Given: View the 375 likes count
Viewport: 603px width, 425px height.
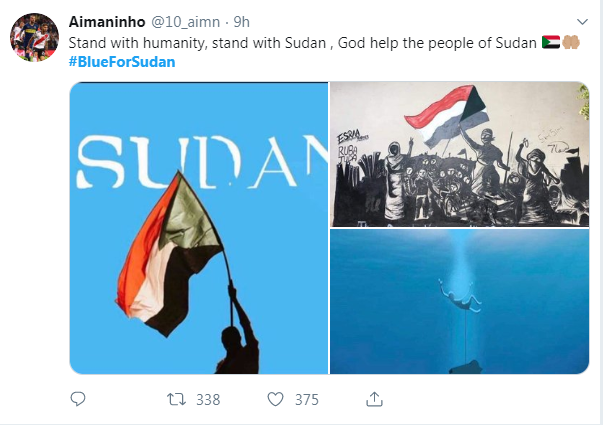Looking at the screenshot, I should click(306, 399).
